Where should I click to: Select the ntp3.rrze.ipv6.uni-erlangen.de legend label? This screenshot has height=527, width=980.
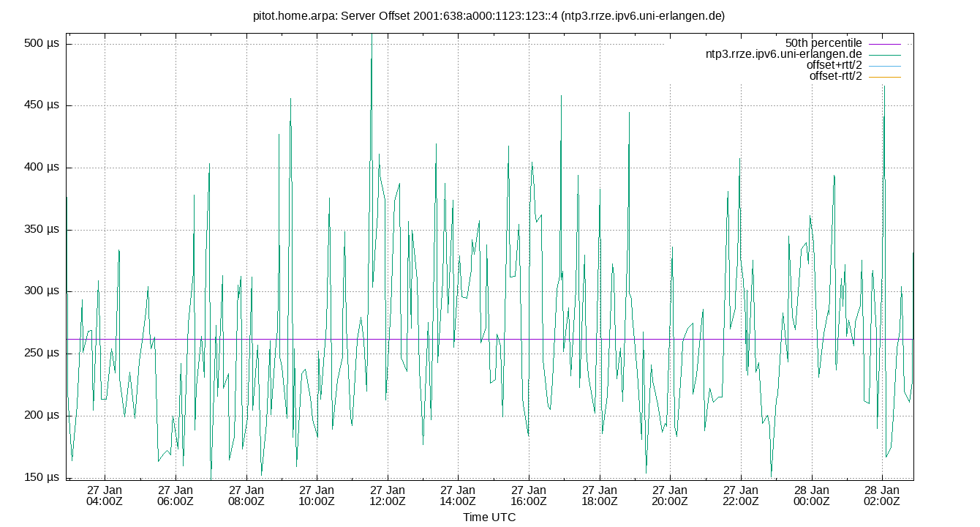pyautogui.click(x=785, y=53)
